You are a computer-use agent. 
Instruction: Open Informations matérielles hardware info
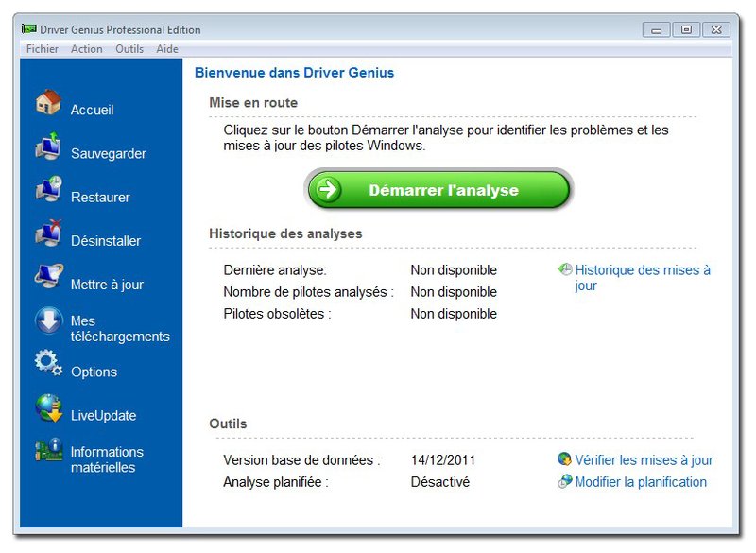(107, 458)
